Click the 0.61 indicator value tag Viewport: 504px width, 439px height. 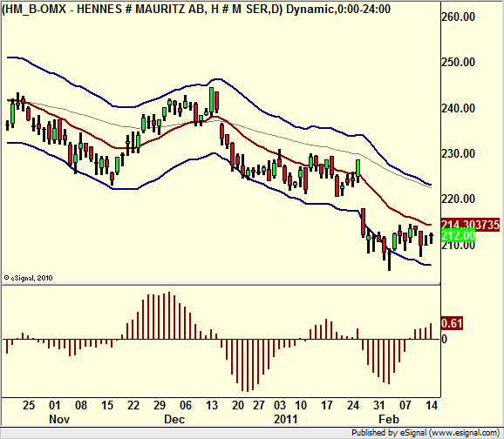[452, 323]
